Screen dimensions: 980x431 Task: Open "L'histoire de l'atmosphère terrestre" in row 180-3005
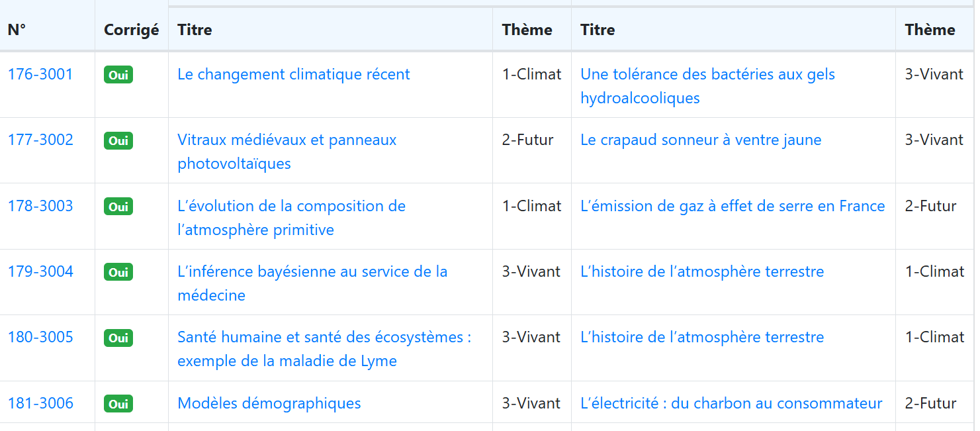tap(701, 338)
